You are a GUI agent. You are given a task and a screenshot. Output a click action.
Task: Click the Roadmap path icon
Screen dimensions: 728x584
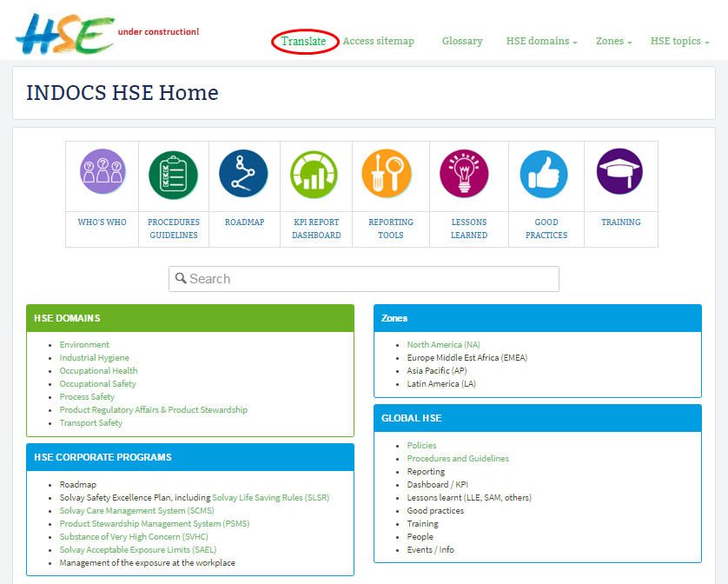click(243, 174)
